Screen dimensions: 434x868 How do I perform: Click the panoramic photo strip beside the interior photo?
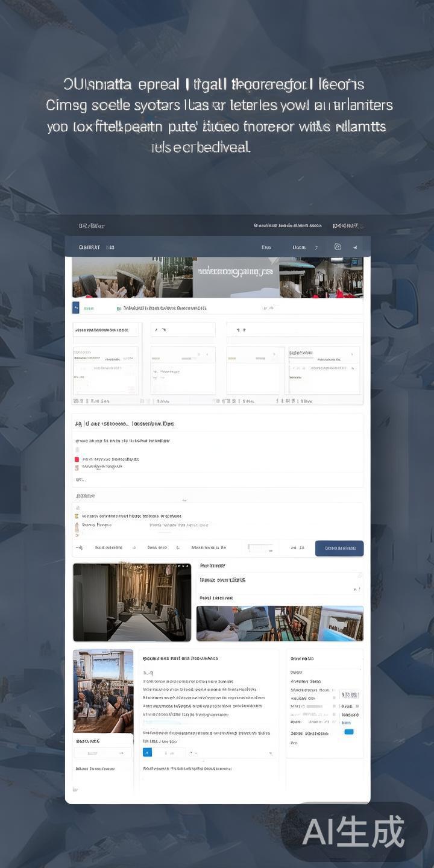pos(280,623)
